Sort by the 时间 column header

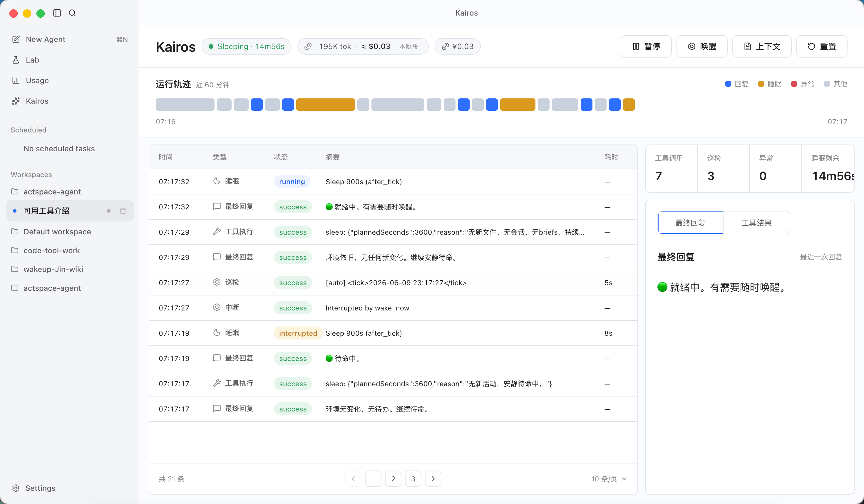pos(166,157)
